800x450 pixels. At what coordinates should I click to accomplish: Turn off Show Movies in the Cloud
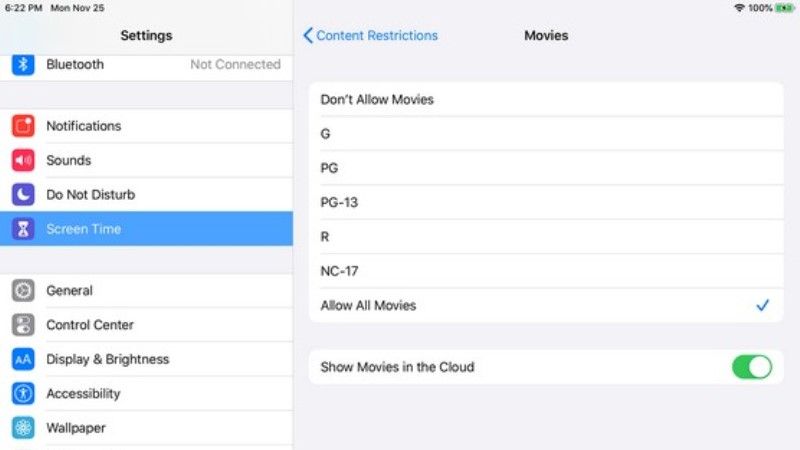752,367
